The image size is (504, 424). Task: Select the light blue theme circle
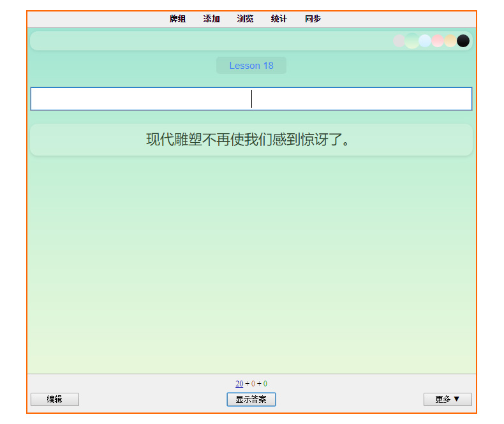click(425, 41)
